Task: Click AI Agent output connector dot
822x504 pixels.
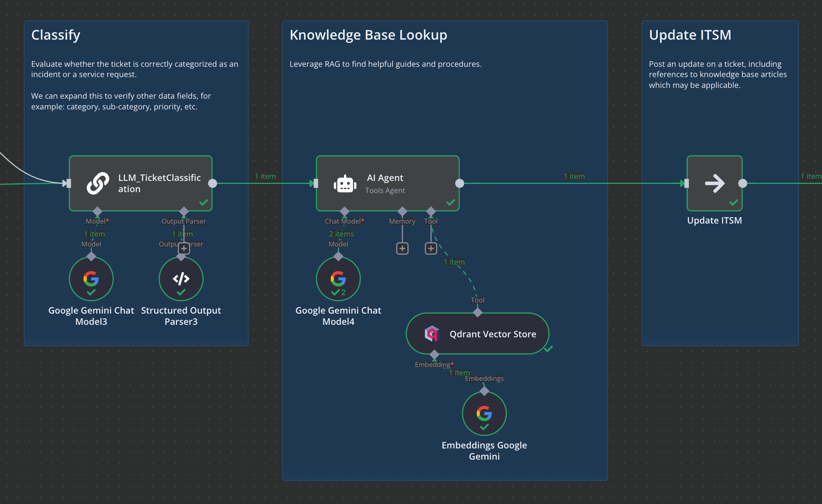Action: [x=460, y=184]
